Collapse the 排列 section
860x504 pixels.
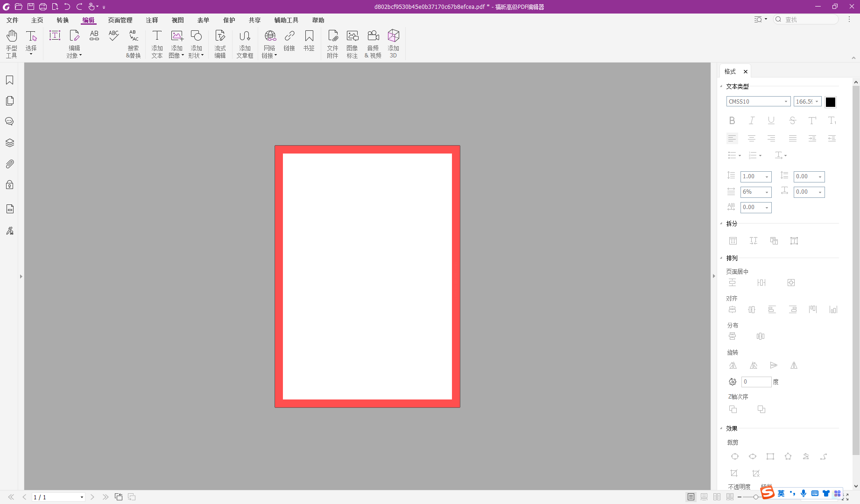pyautogui.click(x=721, y=258)
